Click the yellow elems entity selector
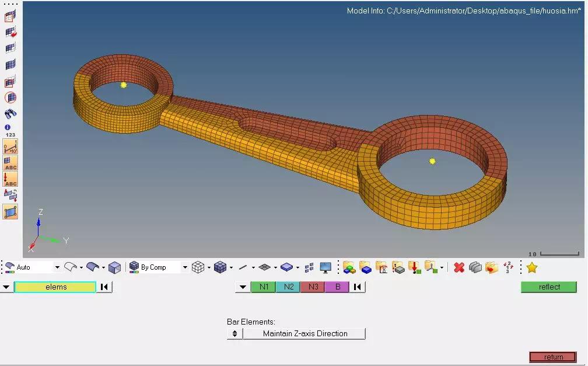Image resolution: width=588 pixels, height=366 pixels. coord(55,287)
